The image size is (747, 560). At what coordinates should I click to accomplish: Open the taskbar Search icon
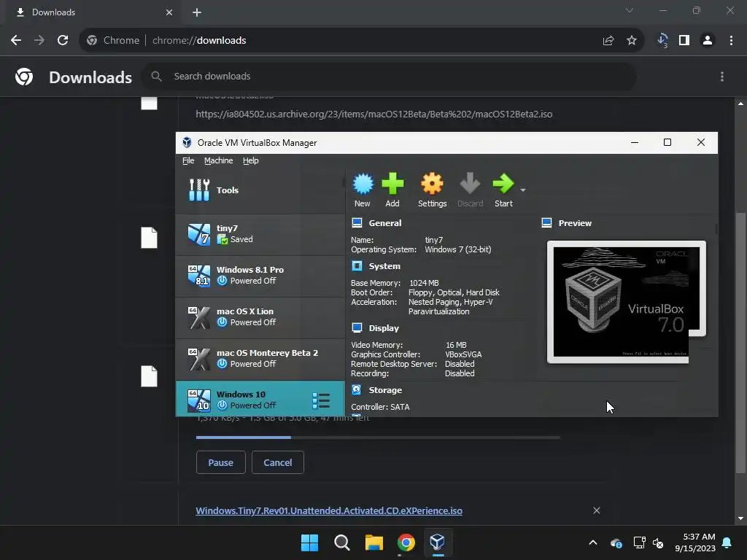point(341,542)
